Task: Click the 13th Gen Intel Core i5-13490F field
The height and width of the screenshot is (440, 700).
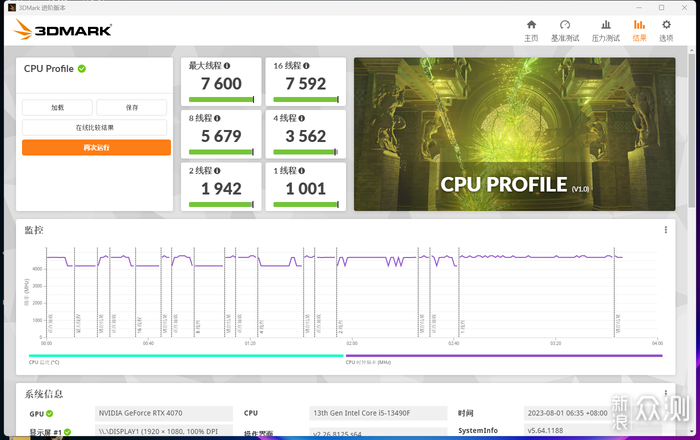Action: click(x=378, y=413)
